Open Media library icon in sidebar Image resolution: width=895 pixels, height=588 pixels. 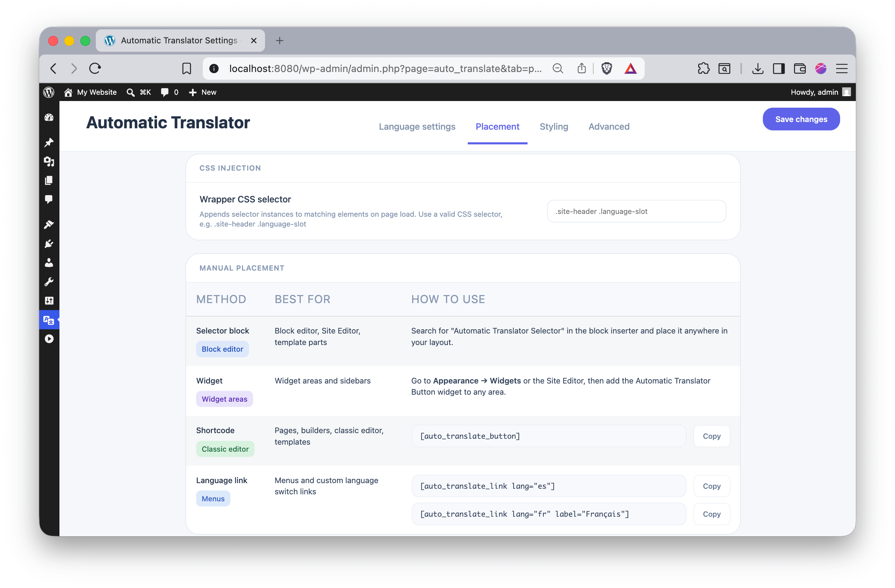[x=49, y=162]
